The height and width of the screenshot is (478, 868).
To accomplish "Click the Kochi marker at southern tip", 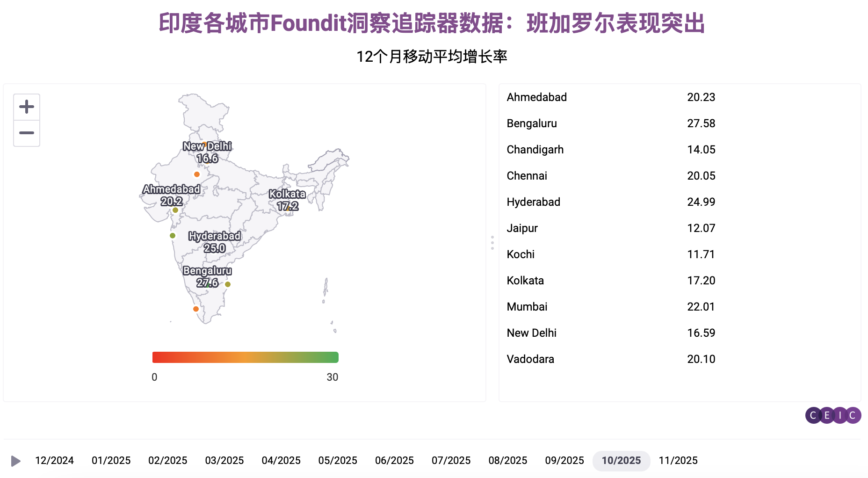I will pyautogui.click(x=196, y=309).
